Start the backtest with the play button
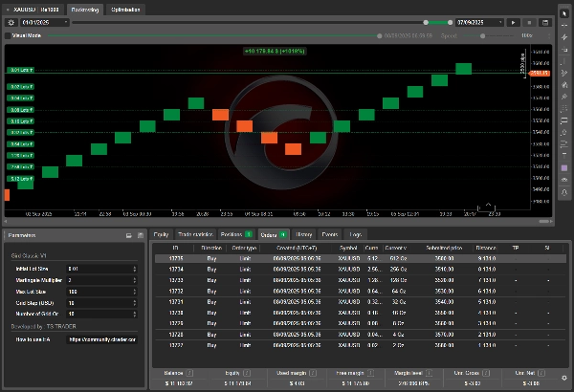The width and height of the screenshot is (574, 392). 513,23
